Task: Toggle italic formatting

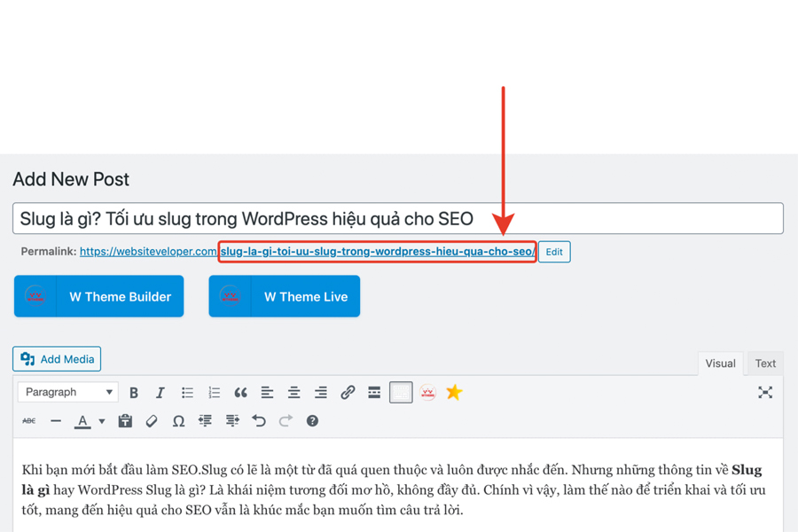Action: (160, 393)
